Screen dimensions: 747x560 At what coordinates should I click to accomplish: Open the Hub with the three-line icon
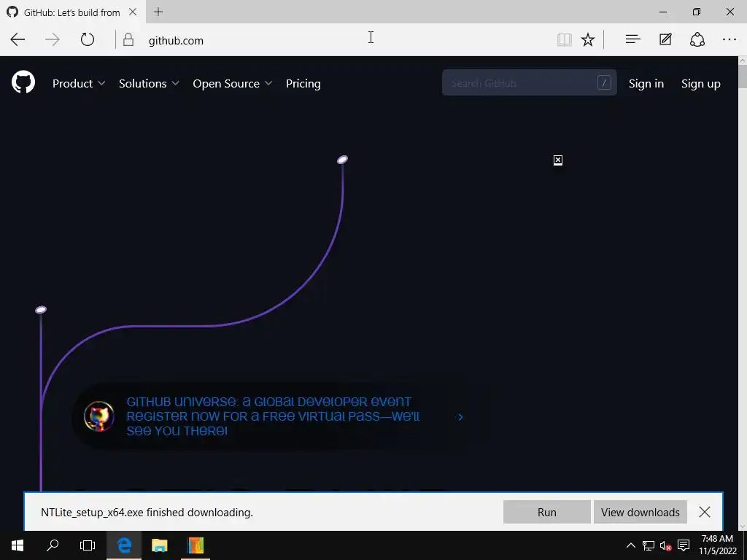[x=632, y=39]
